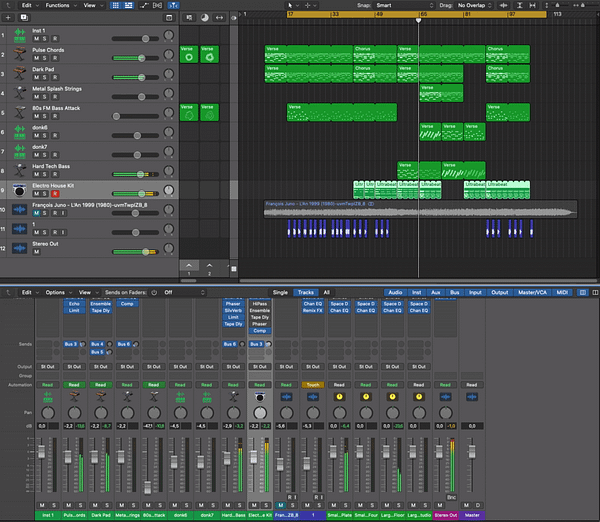This screenshot has width=600, height=522.
Task: Toggle record enable on Electro House Kit
Action: click(x=55, y=193)
